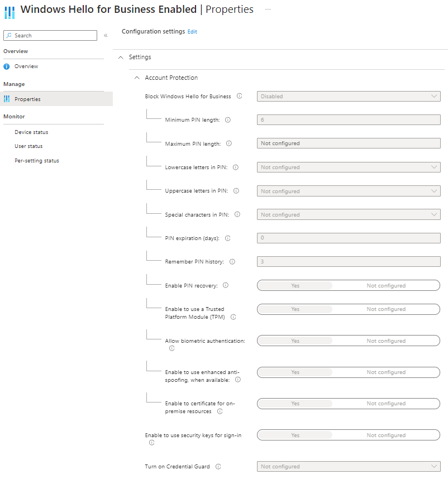Open the Special characters in PIN dropdown
This screenshot has width=448, height=479.
point(349,214)
